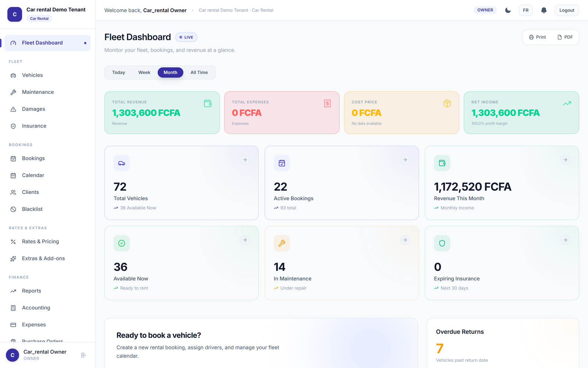Screen dimensions: 588x368
Task: Open Vehicles from sidebar
Action: [x=47, y=75]
